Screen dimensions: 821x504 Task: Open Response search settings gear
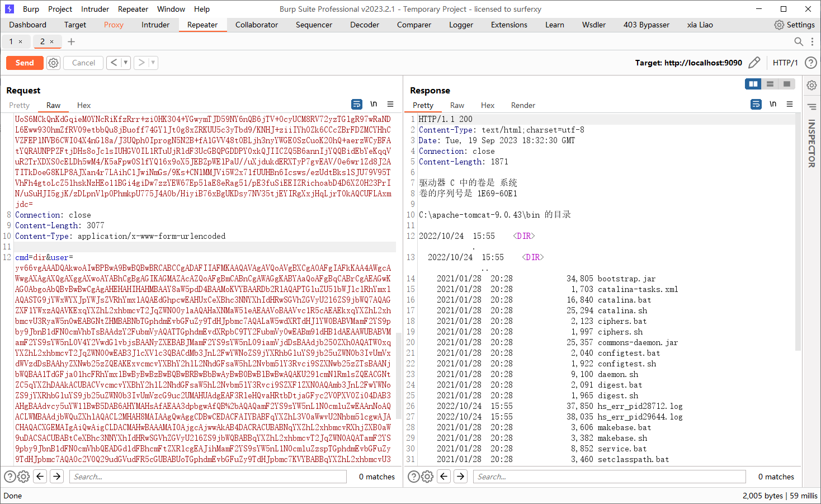click(427, 477)
